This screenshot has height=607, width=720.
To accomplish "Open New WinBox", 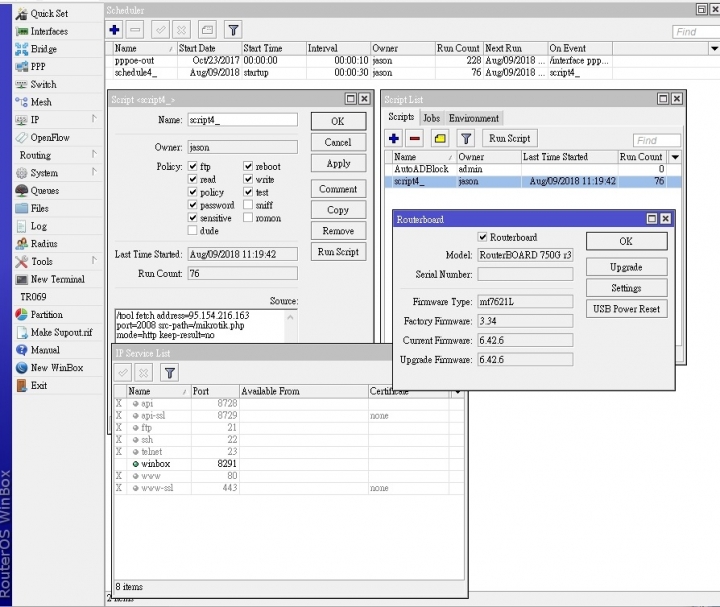I will (56, 368).
